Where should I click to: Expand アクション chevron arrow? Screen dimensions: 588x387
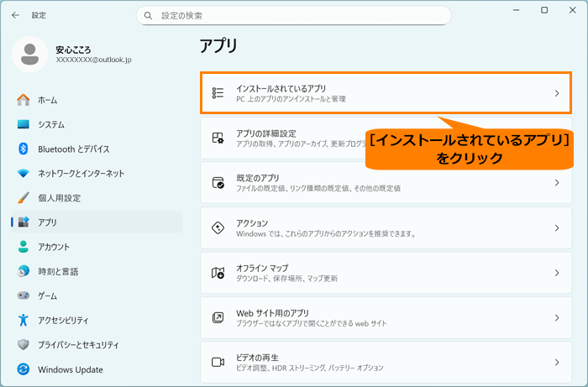557,227
